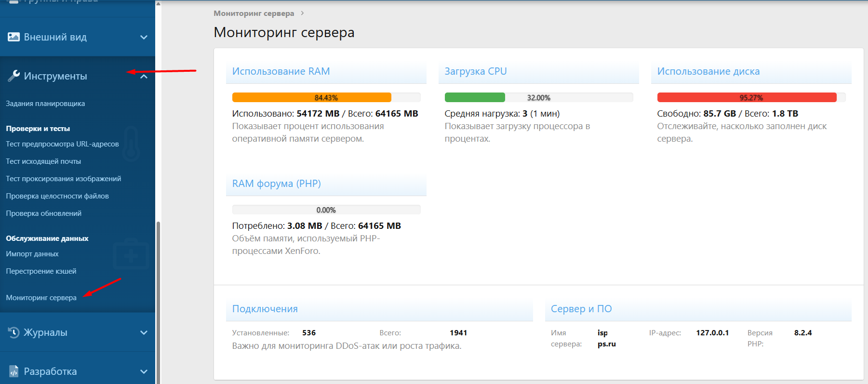Screen dimensions: 868x384
Task: Collapse the Инструменты section chevron
Action: pyautogui.click(x=144, y=76)
